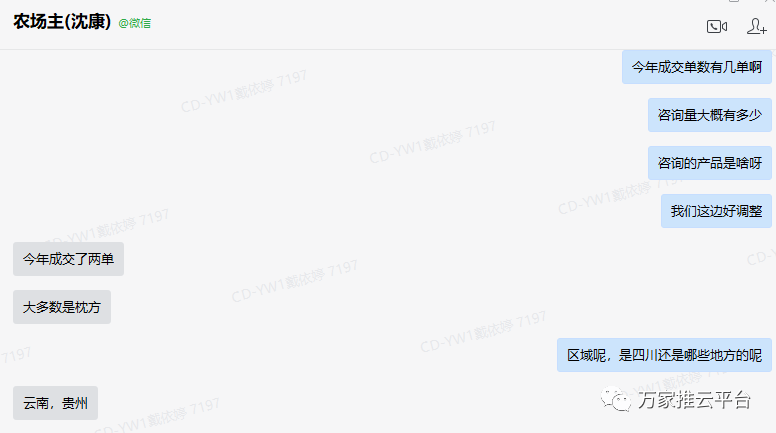Click the WeChat logo beside 万家推云平台

pyautogui.click(x=616, y=399)
